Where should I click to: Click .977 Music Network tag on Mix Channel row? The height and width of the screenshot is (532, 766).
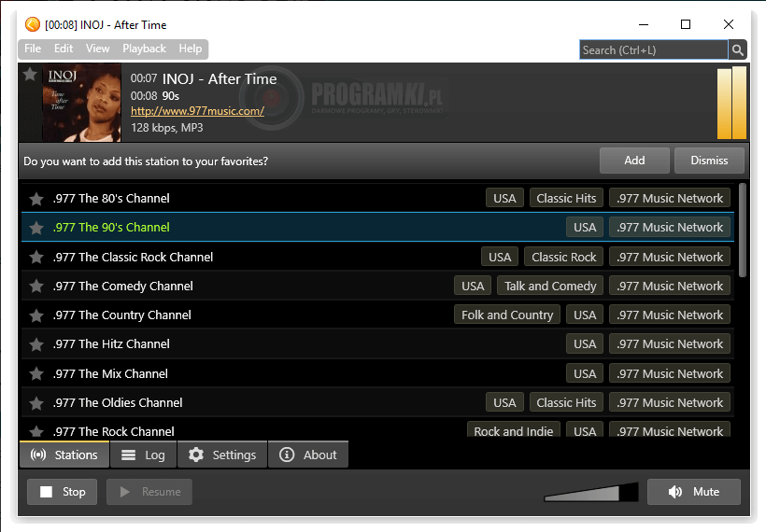pos(670,373)
